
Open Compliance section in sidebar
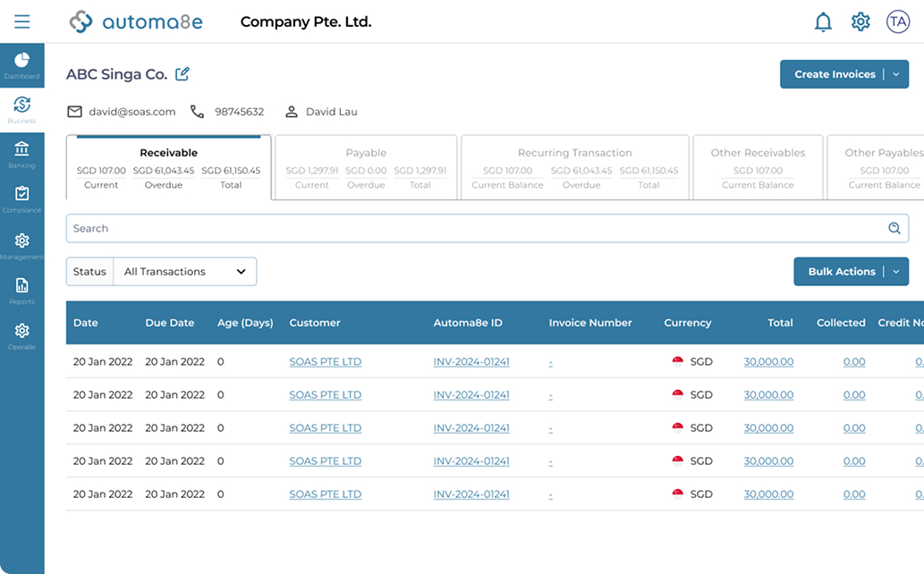21,199
